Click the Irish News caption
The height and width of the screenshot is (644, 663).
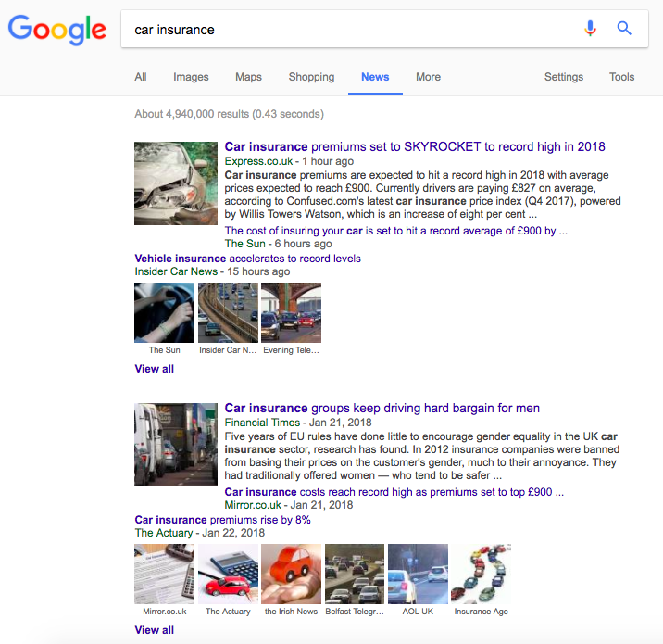point(292,612)
